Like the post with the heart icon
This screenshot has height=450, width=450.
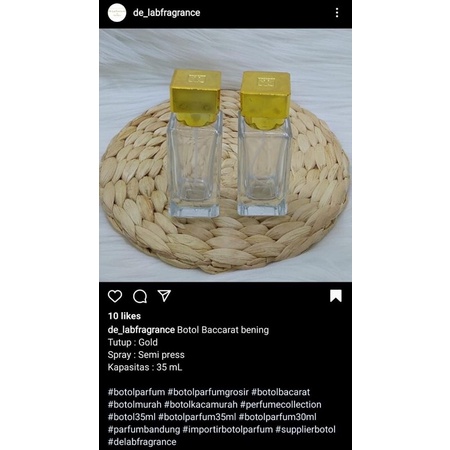[115, 296]
